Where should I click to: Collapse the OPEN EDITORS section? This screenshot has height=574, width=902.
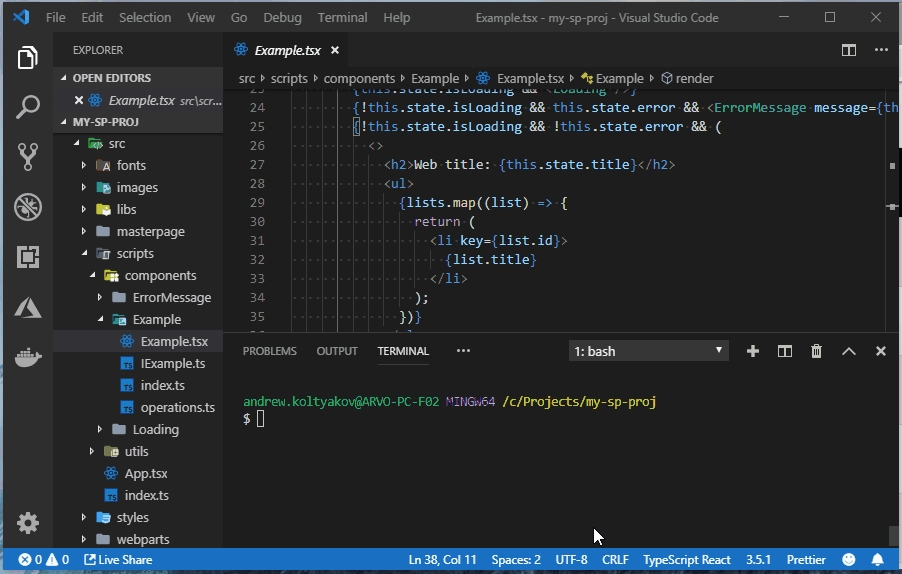click(x=111, y=78)
